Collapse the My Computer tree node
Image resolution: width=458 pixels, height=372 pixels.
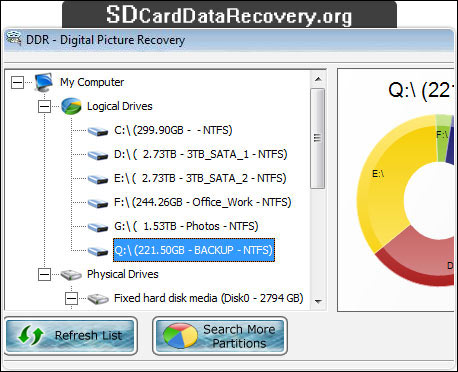point(17,82)
